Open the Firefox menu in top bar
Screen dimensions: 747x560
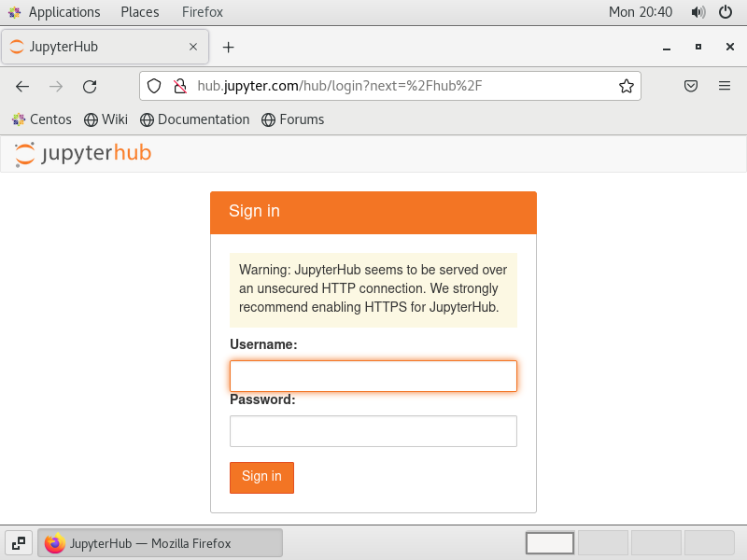[x=202, y=12]
